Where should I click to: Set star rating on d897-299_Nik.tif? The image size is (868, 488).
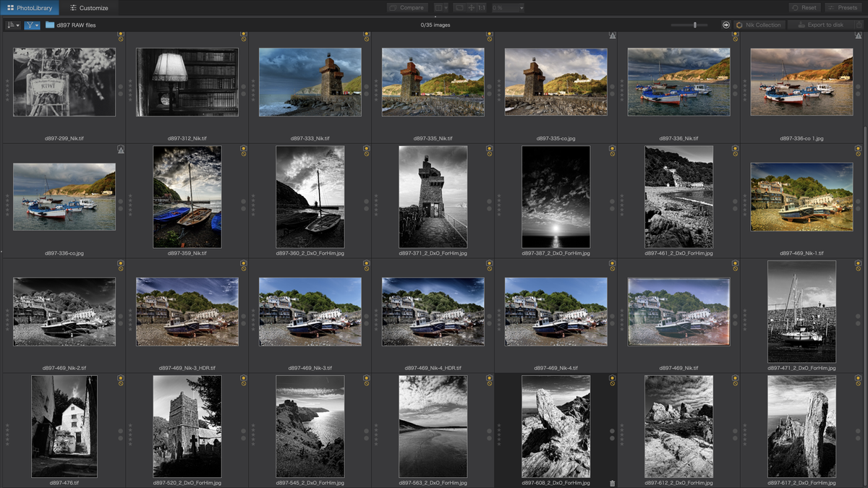click(x=7, y=91)
